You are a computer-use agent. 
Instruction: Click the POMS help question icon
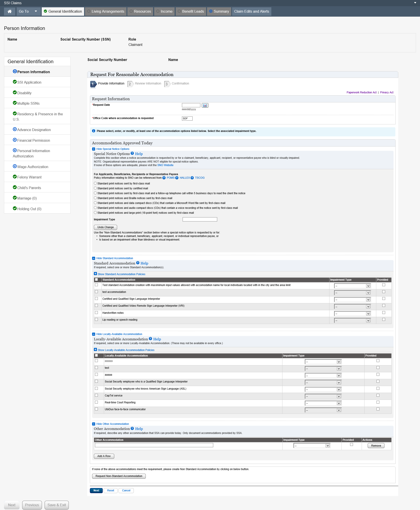coord(164,178)
